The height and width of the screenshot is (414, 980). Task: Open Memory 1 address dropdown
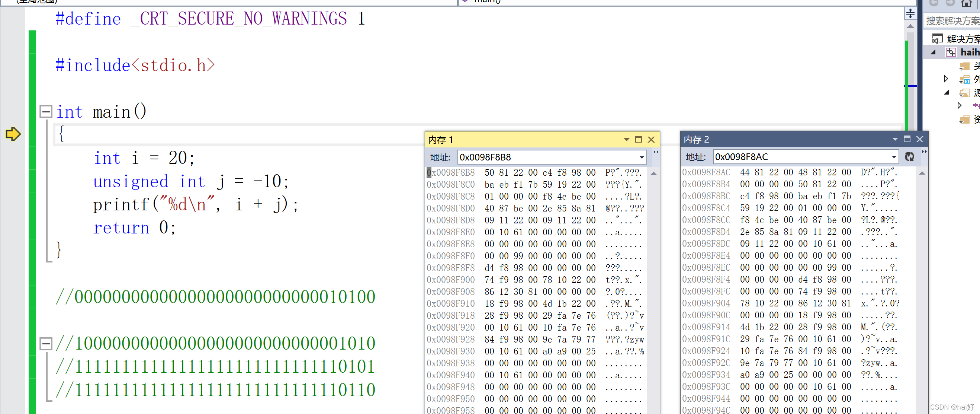pos(642,157)
